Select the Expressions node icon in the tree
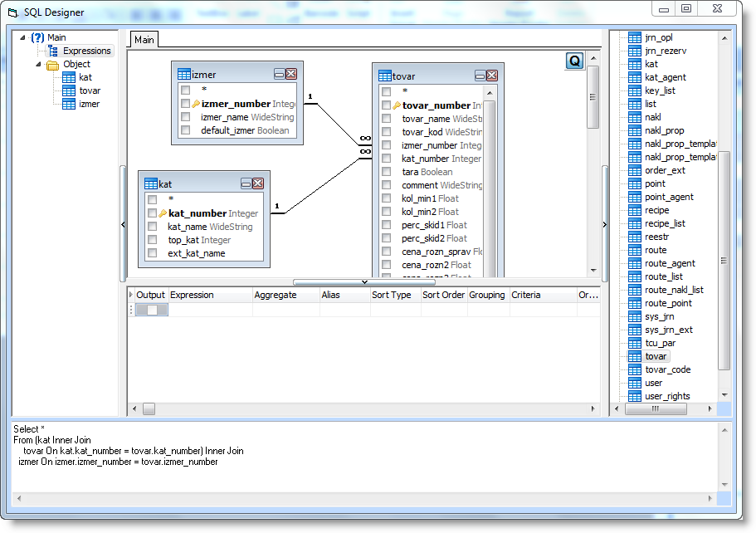The height and width of the screenshot is (533, 756). pos(53,51)
